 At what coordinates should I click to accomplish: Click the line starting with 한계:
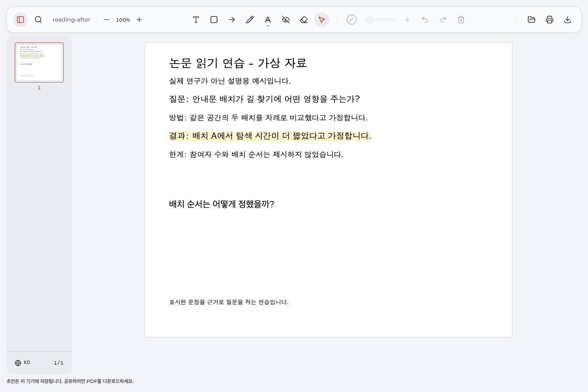pos(256,154)
